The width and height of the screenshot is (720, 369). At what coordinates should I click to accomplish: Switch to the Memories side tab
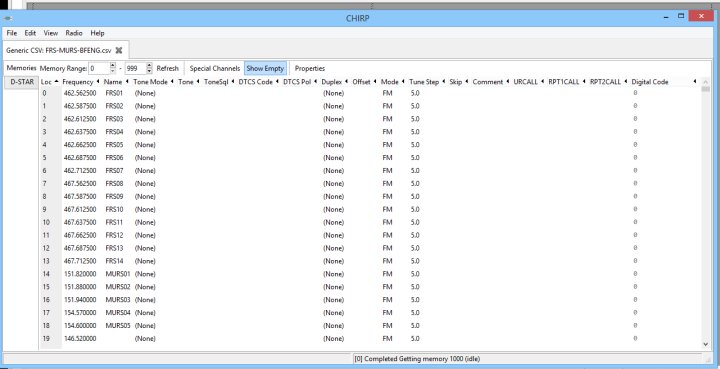tap(22, 68)
